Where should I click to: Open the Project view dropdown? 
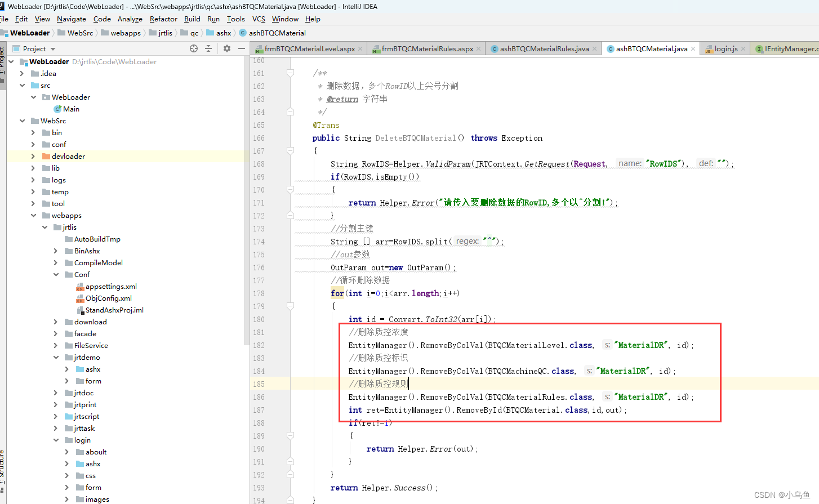coord(53,49)
